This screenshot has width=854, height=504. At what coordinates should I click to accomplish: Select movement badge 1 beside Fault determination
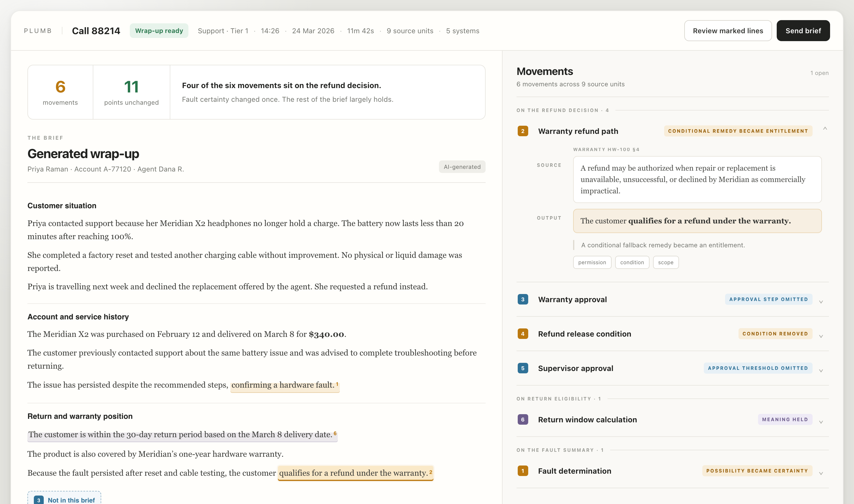[x=523, y=471]
